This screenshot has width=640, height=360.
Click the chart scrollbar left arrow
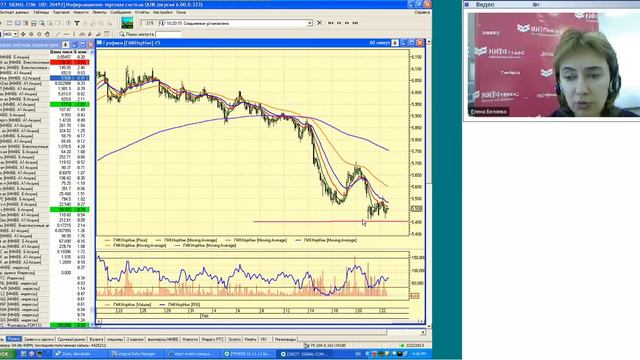98,322
